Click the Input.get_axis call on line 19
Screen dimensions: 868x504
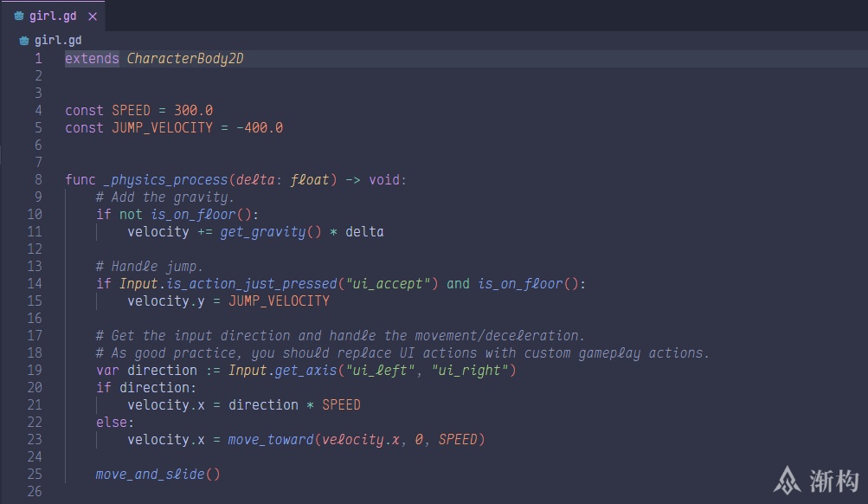[x=284, y=371]
